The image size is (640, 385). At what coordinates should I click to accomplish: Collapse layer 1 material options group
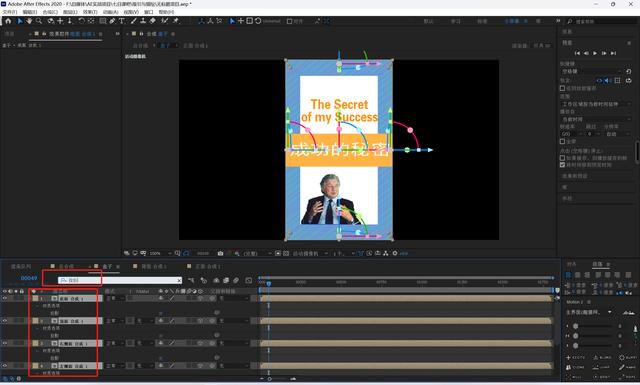click(37, 306)
